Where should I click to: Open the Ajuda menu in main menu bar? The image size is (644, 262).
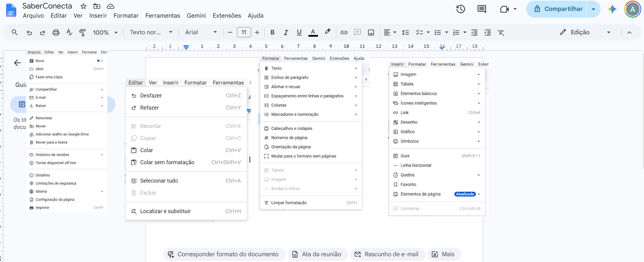point(255,16)
